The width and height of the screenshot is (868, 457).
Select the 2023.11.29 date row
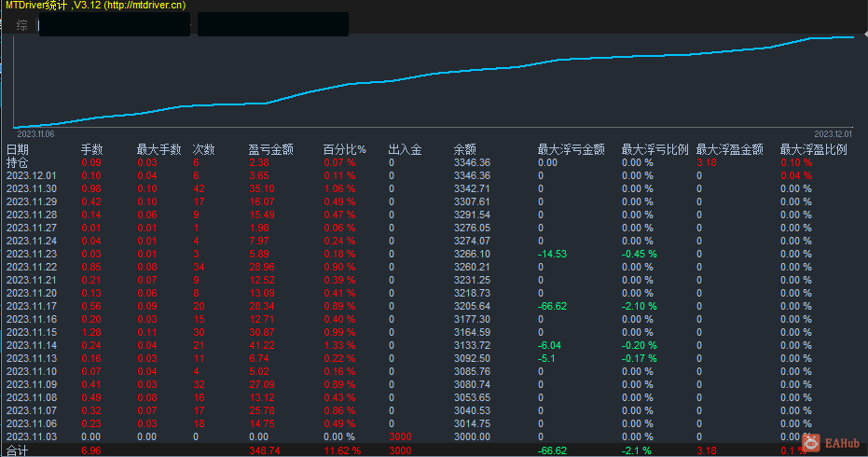pyautogui.click(x=32, y=201)
